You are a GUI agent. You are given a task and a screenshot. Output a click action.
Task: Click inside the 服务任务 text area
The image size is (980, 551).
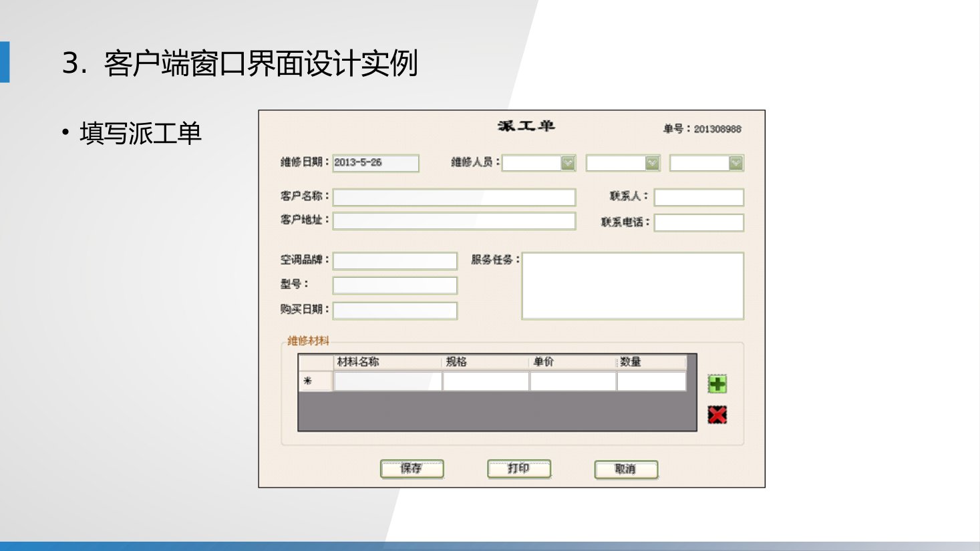coord(633,286)
